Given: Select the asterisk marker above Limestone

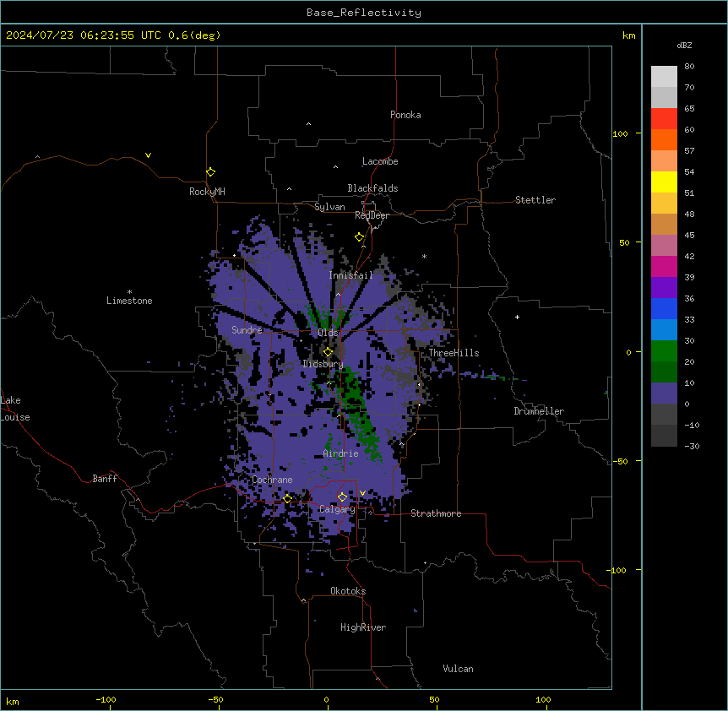Looking at the screenshot, I should pyautogui.click(x=129, y=292).
